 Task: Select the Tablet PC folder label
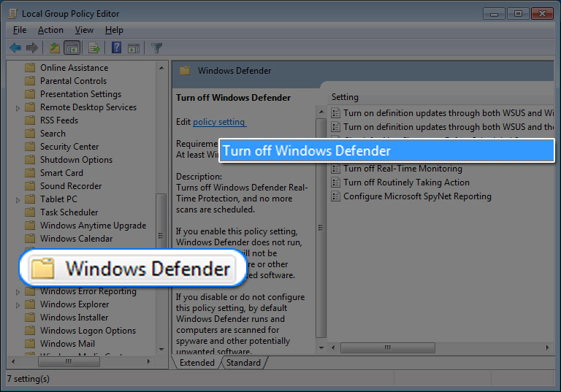58,199
